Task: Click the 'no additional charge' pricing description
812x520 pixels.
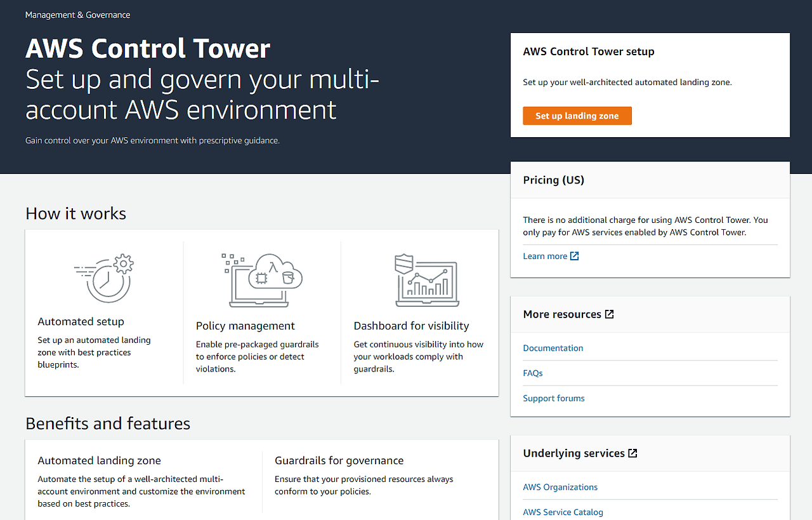Action: [646, 226]
